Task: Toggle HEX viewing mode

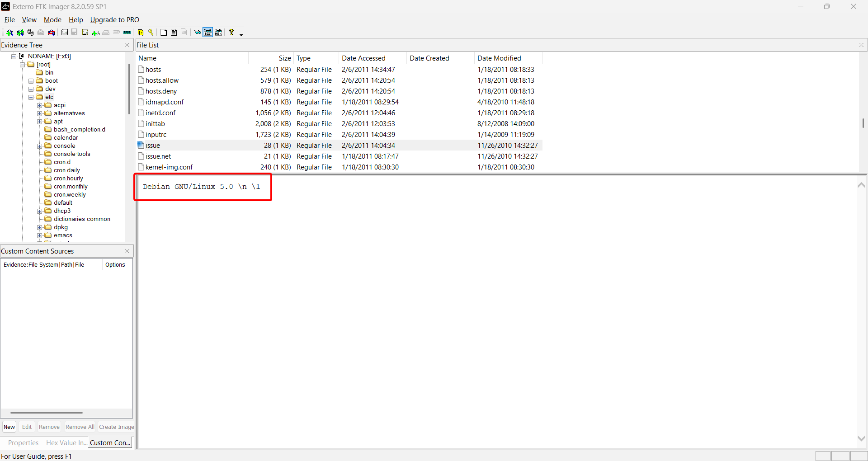Action: 218,33
